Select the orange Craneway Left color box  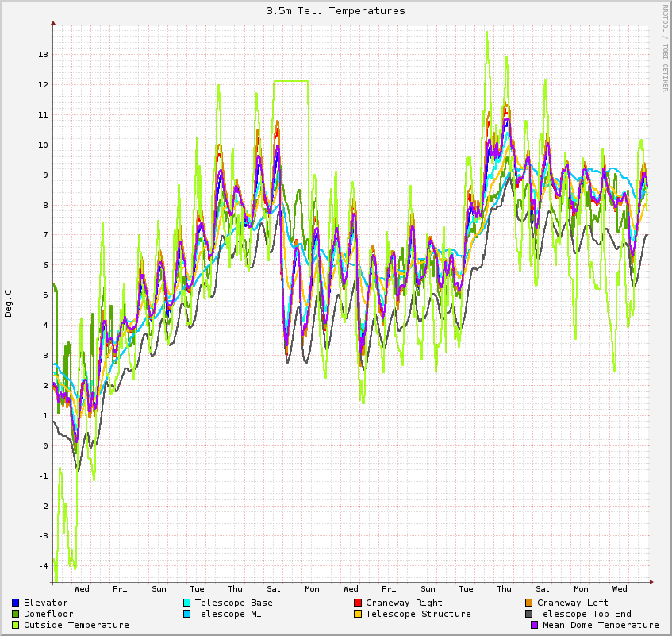click(x=529, y=603)
